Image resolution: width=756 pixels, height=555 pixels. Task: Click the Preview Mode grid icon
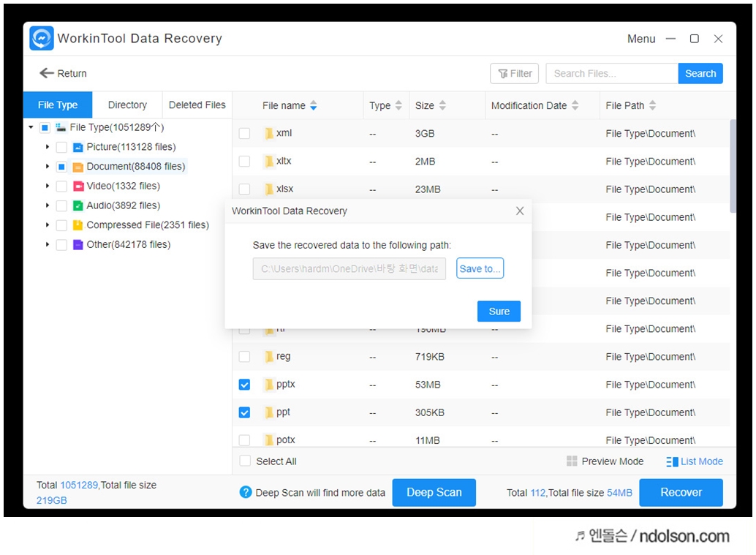(x=572, y=461)
